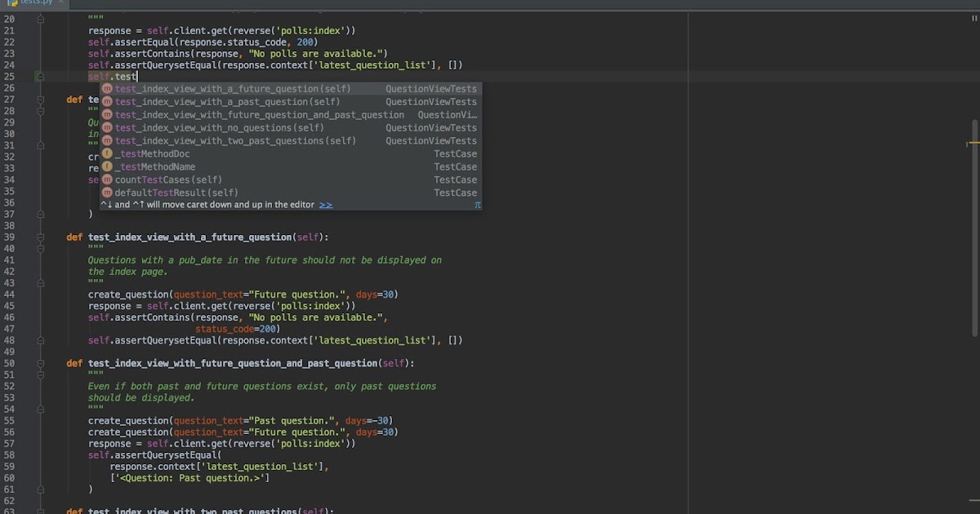Click line number 22 in the gutter

[9, 42]
